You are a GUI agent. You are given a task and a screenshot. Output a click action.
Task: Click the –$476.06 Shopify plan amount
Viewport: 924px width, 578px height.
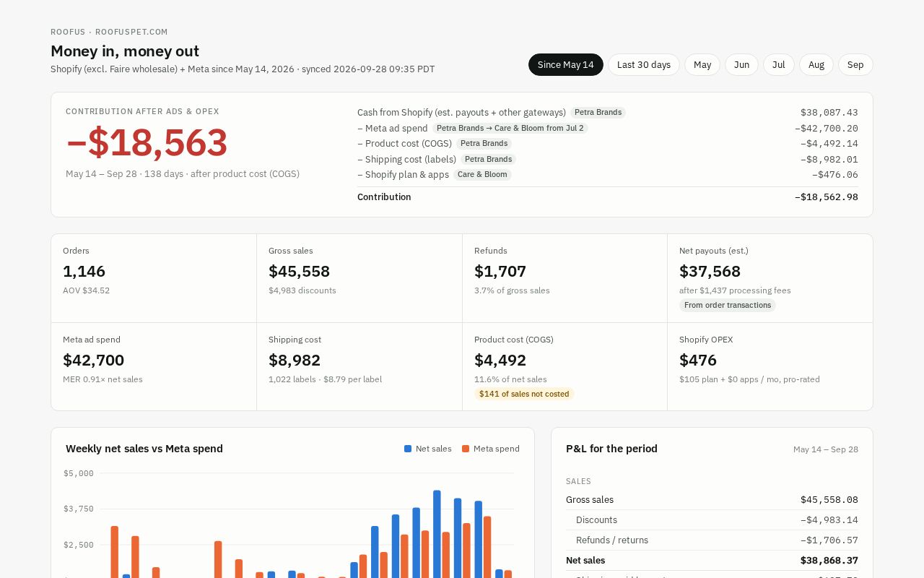(x=834, y=175)
